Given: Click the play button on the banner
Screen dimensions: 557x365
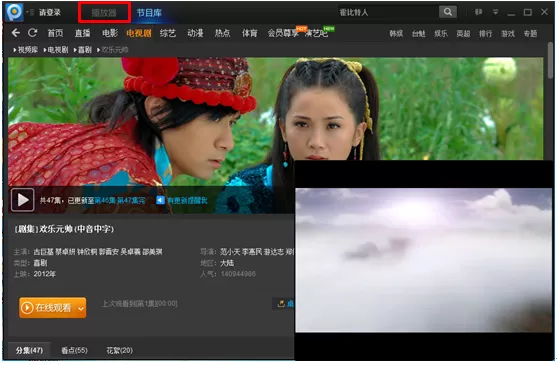Looking at the screenshot, I should click(x=22, y=200).
